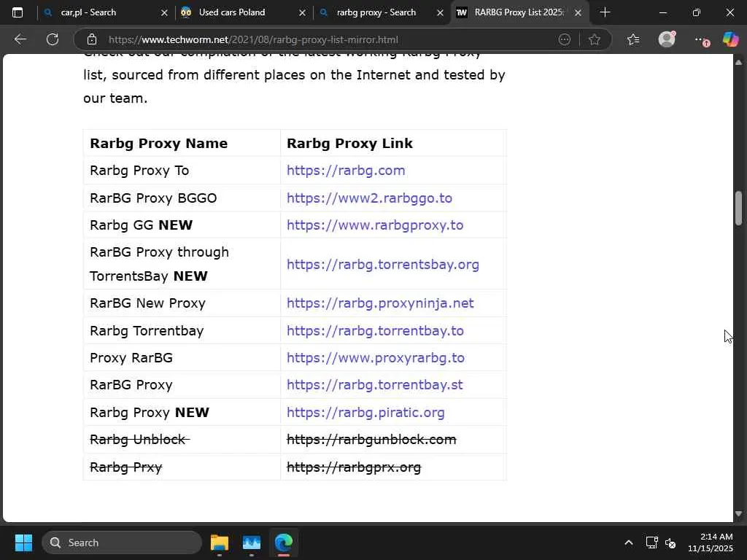The width and height of the screenshot is (747, 560).
Task: Click the page scrollbar thumb
Action: point(738,208)
